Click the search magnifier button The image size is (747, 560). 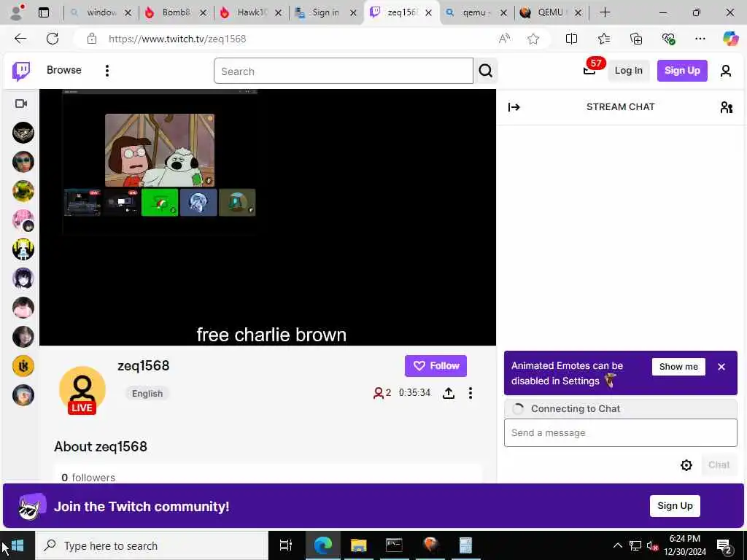tap(485, 71)
